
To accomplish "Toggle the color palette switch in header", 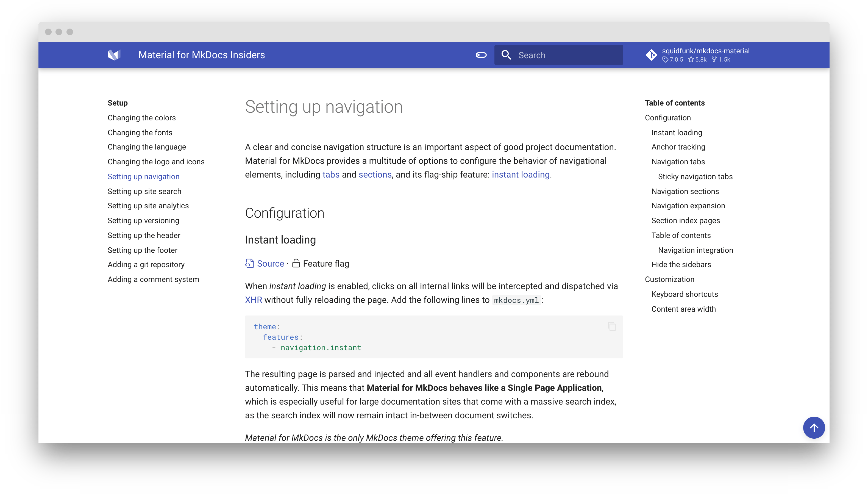I will [481, 55].
